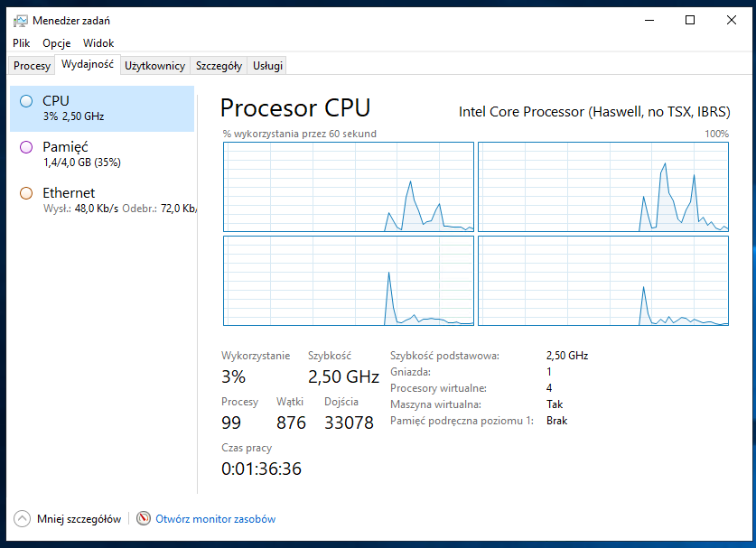
Task: Maximize the Task Manager window
Action: [690, 20]
